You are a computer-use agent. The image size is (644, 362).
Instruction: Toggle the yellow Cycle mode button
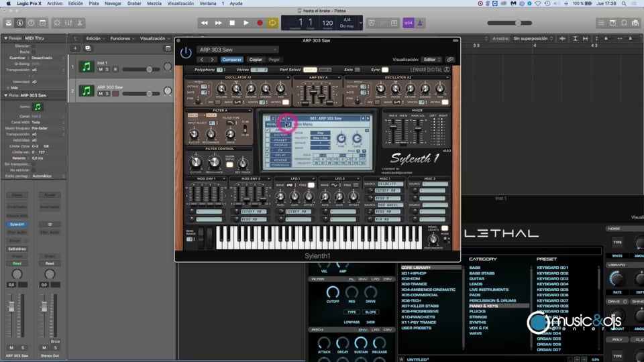pos(272,23)
